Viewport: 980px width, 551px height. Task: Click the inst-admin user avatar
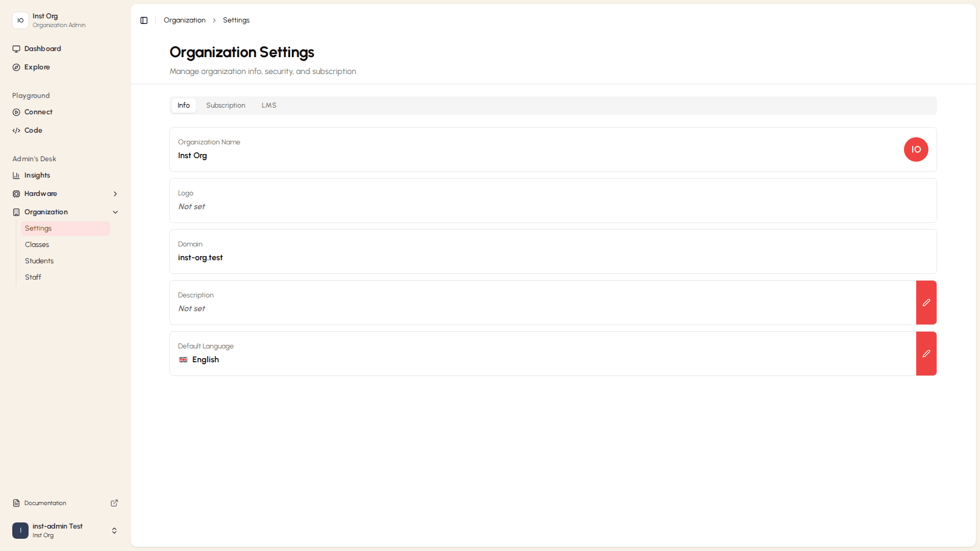coord(20,531)
